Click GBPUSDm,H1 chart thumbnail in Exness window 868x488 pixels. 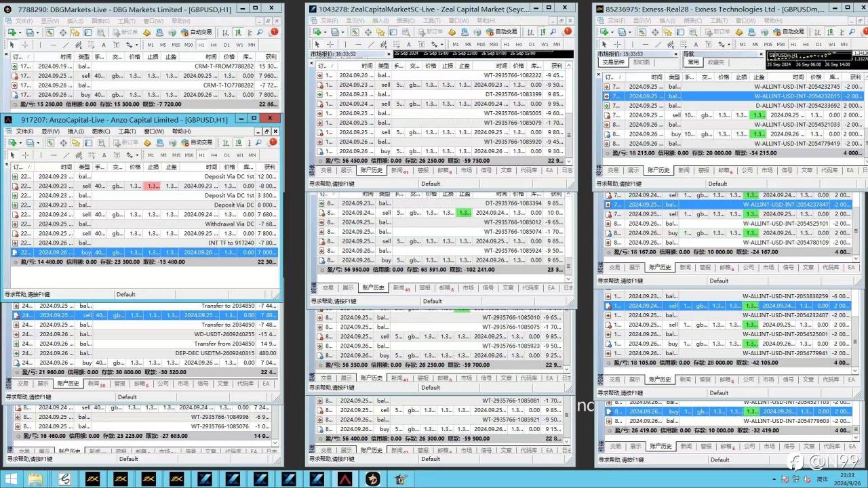coord(809,58)
